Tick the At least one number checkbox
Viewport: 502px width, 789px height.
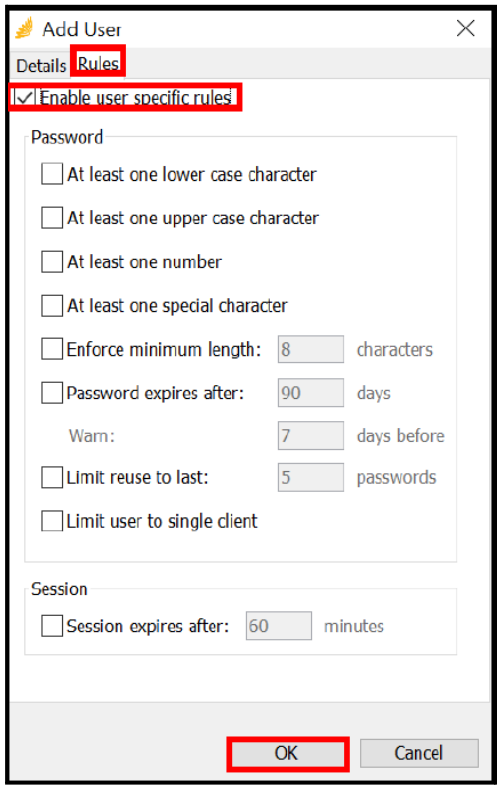pos(52,261)
